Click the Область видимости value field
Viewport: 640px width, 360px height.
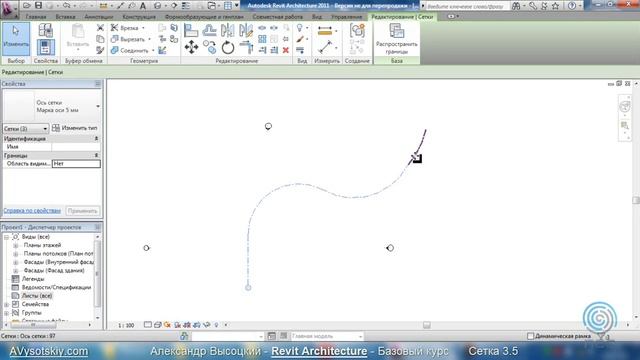(76, 164)
